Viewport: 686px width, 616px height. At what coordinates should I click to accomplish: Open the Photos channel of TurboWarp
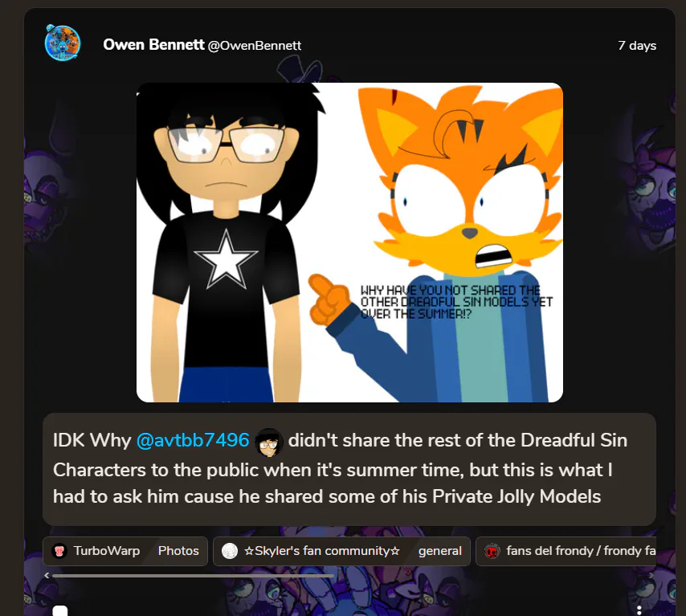(x=178, y=551)
